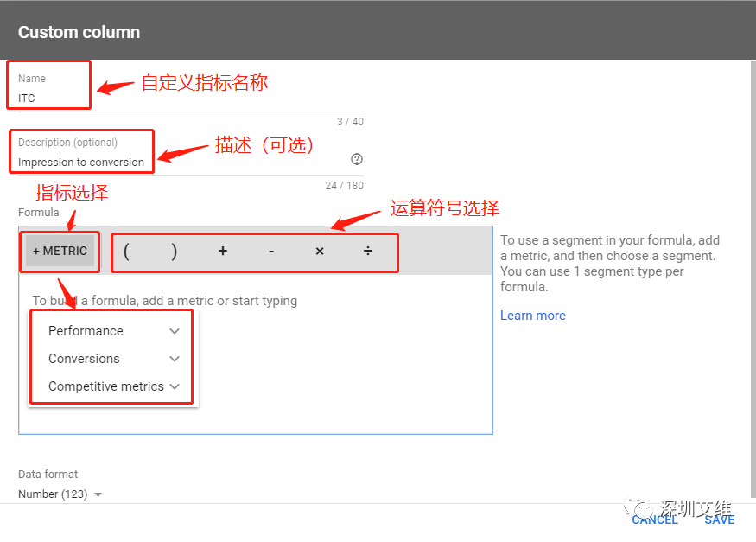Click the SAVE button

click(x=720, y=520)
